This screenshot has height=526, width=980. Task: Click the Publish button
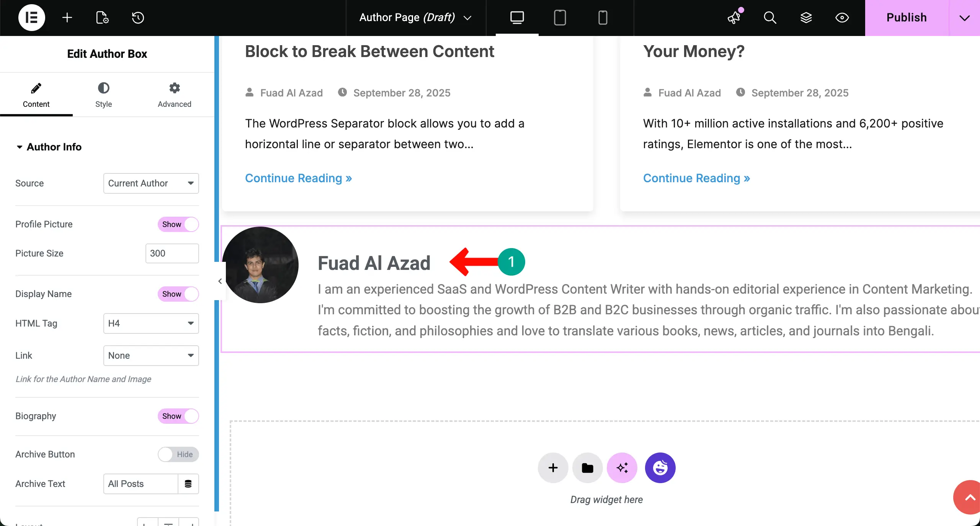[x=906, y=18]
